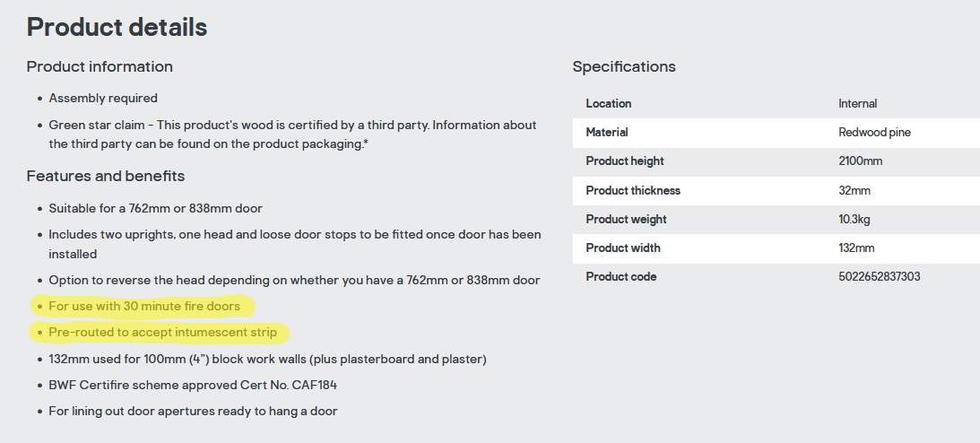Click the Redwood pine material value
Viewport: 980px width, 443px height.
point(874,132)
